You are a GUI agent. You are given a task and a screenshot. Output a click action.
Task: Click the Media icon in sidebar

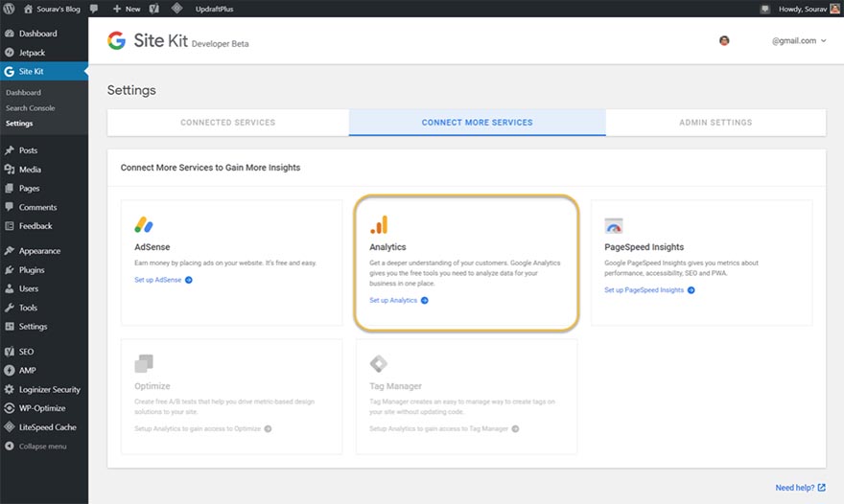[x=10, y=169]
